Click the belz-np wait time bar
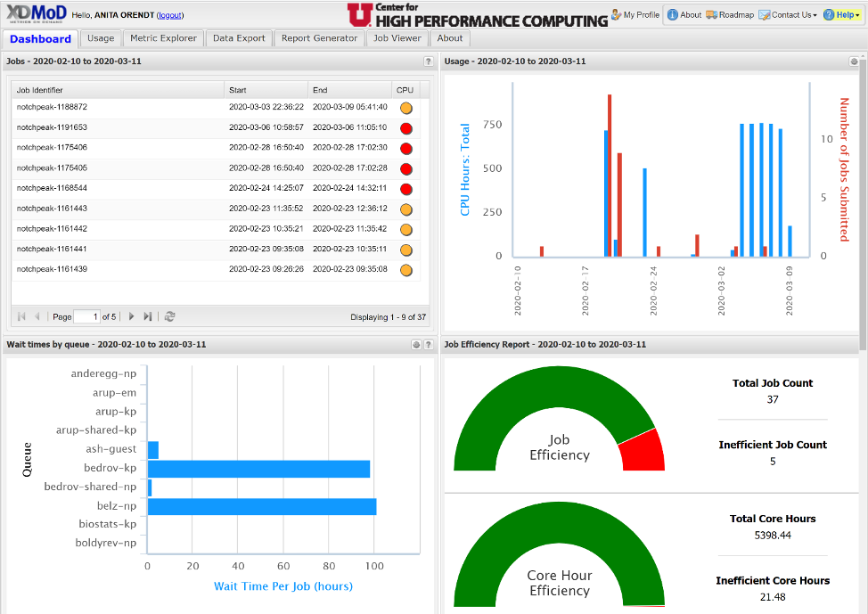Viewport: 868px width, 614px height. (261, 507)
